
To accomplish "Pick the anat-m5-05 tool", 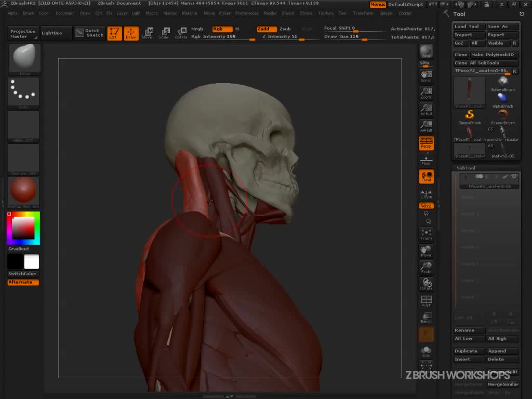I will coord(502,150).
